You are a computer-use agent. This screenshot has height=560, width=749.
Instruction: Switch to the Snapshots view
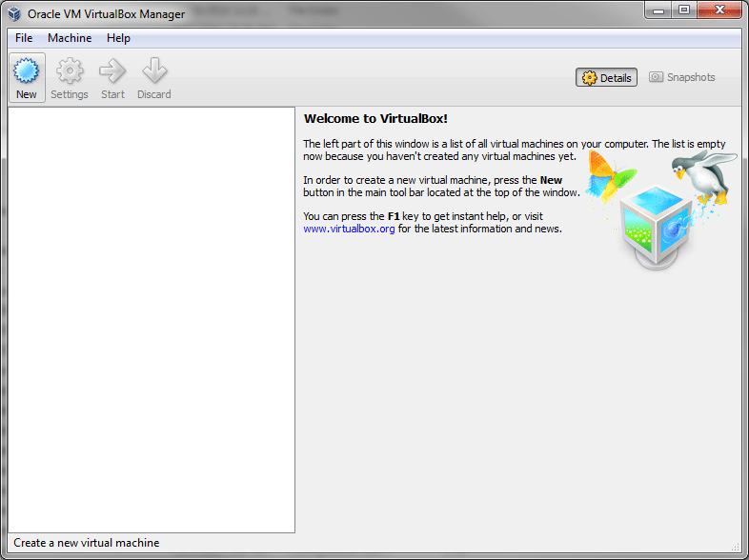[681, 77]
